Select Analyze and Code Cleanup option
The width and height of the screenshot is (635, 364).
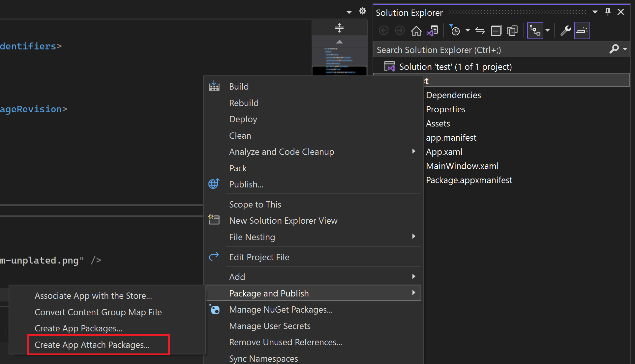(281, 151)
